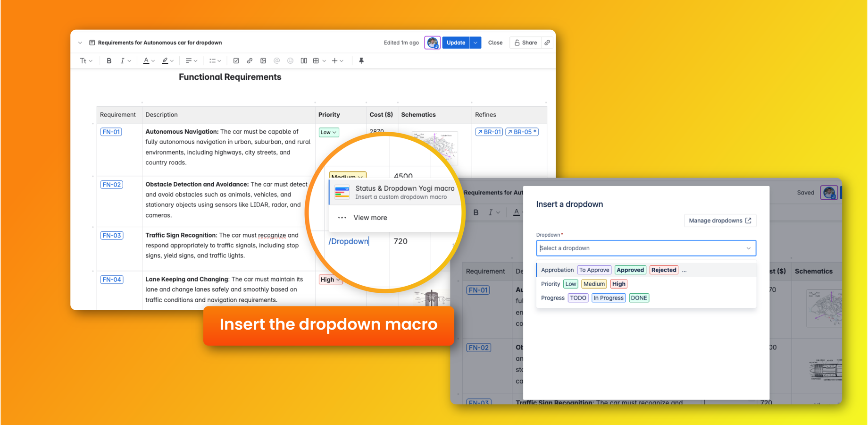Open the Low priority dropdown for FN-01
Screen dimensions: 868x425
[329, 133]
